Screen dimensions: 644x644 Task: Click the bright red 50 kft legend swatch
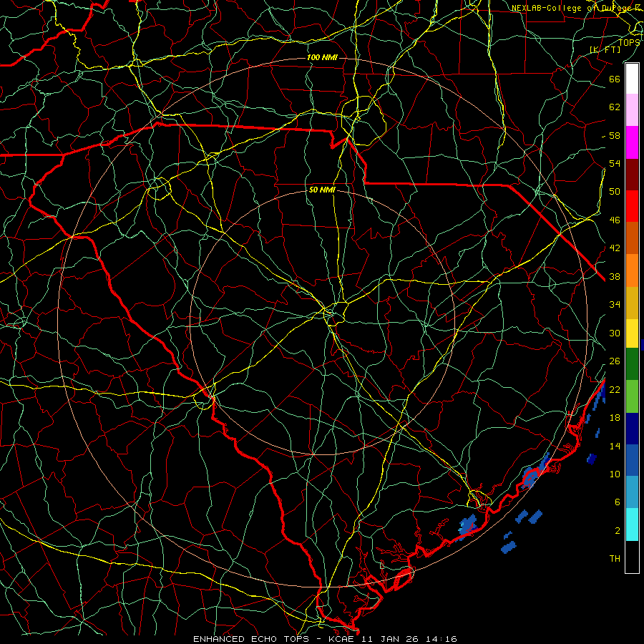click(x=632, y=206)
